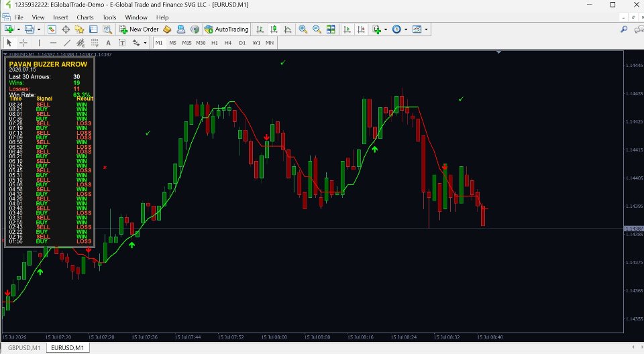Switch to the W1 timeframe
This screenshot has width=644, height=354.
(256, 43)
